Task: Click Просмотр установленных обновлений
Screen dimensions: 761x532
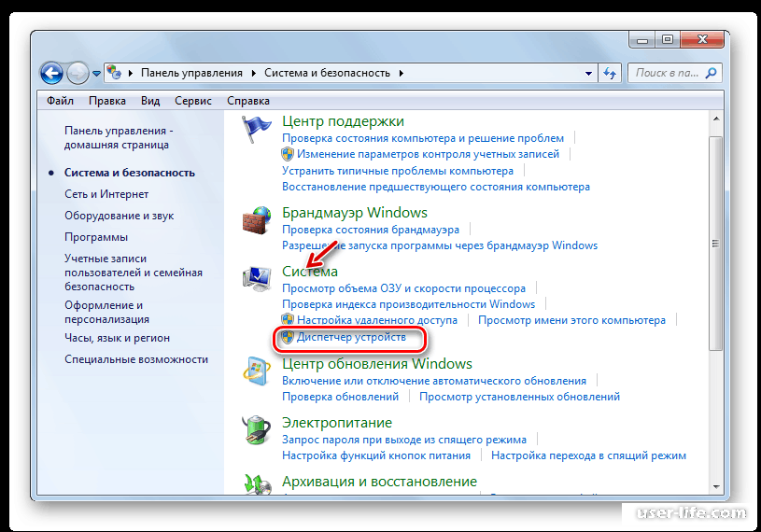Action: click(x=519, y=397)
